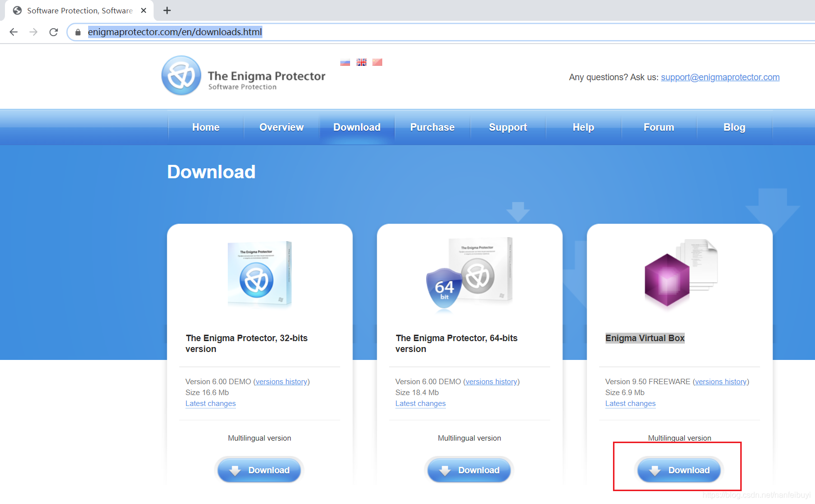Close the Software Protection browser tab
Screen dimensions: 815x504
tap(144, 10)
